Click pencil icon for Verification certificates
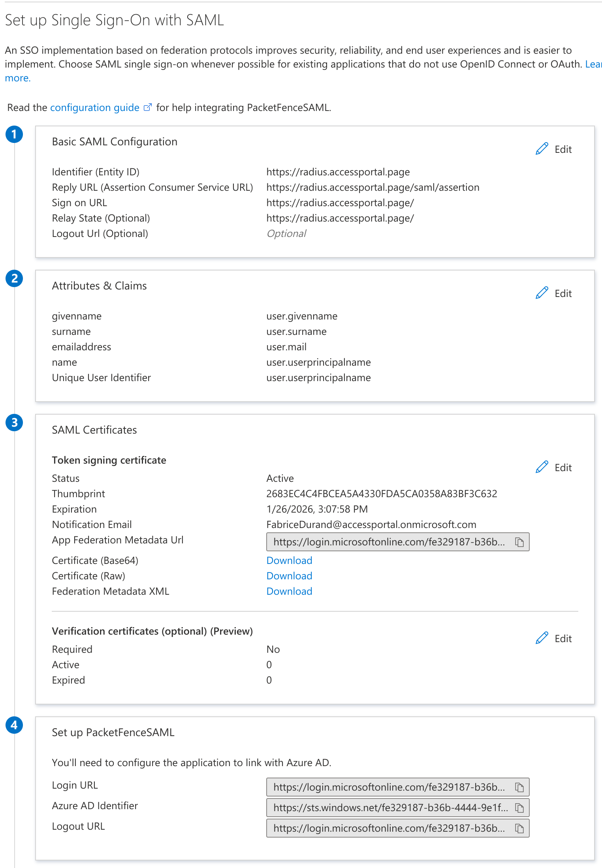This screenshot has width=602, height=868. [542, 638]
